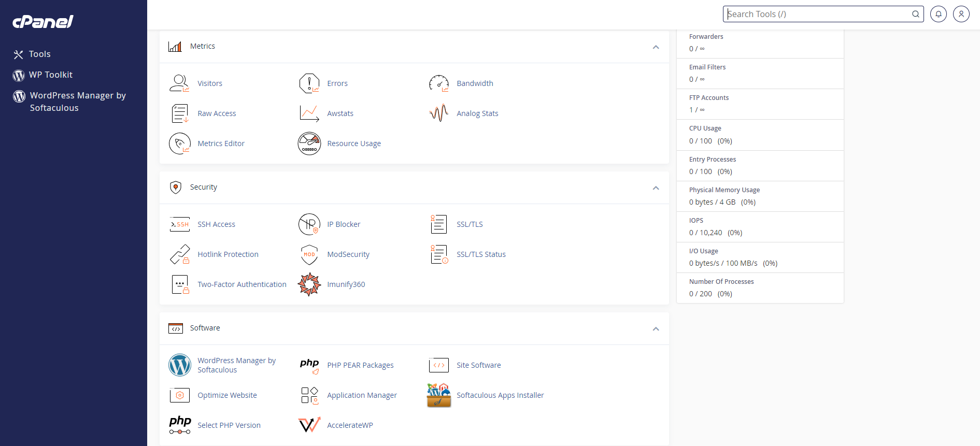This screenshot has height=446, width=980.
Task: Click the Visitors link
Action: click(x=210, y=83)
